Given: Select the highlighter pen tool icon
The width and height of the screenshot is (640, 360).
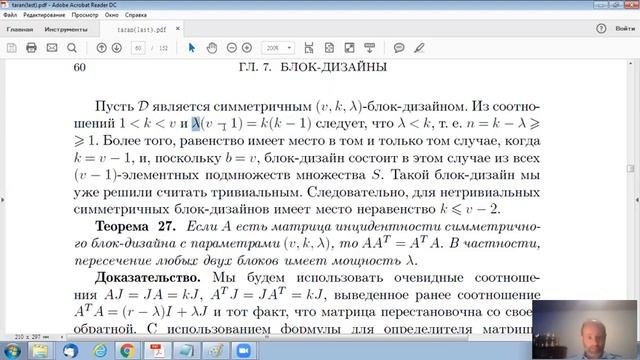Looking at the screenshot, I should tap(419, 48).
